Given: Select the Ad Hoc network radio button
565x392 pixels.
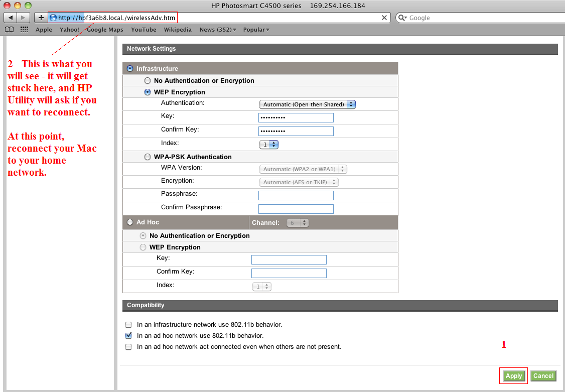Looking at the screenshot, I should pos(130,222).
